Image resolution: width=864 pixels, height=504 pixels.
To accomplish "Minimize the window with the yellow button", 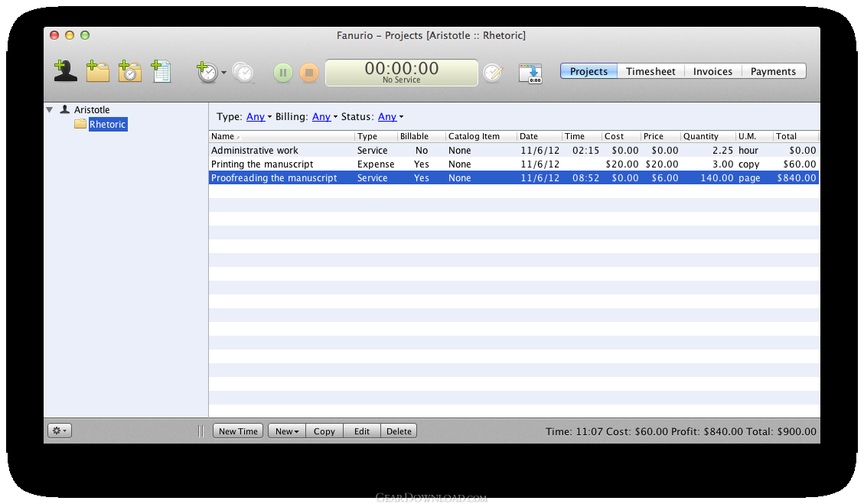I will (70, 35).
